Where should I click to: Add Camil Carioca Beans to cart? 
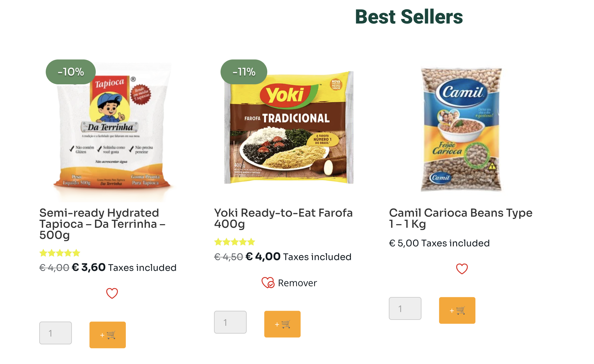click(x=457, y=310)
